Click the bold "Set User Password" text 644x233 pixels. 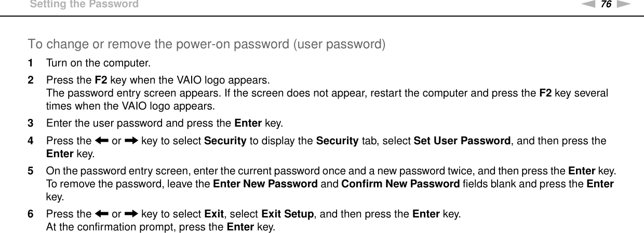pyautogui.click(x=461, y=141)
